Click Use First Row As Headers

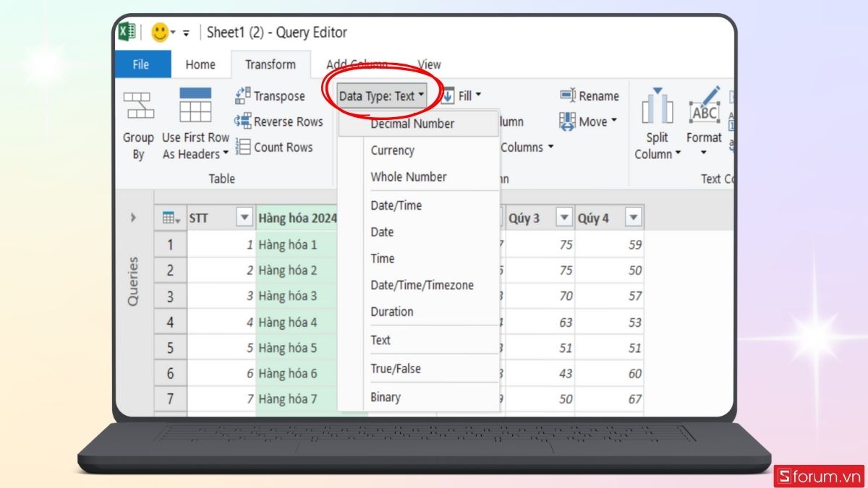click(x=195, y=124)
